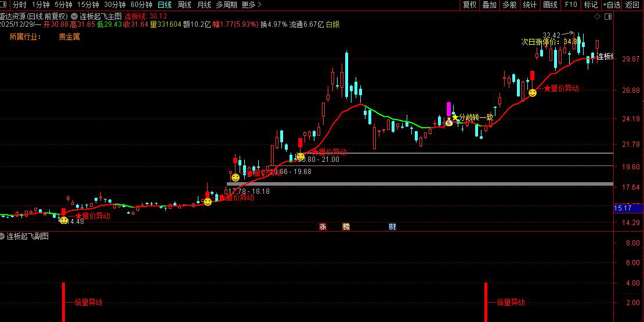Screen dimensions: 644x322
Task: Click the diamond icon above the chart
Action: coord(597,16)
